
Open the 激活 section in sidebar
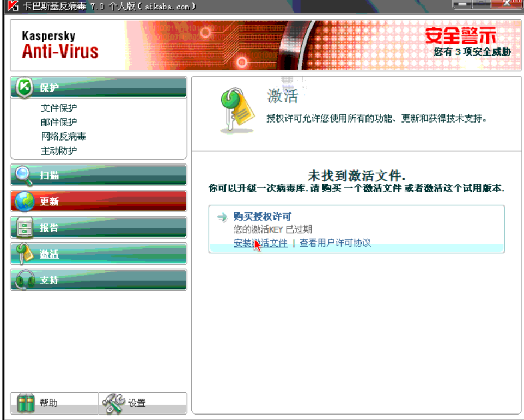(x=99, y=254)
